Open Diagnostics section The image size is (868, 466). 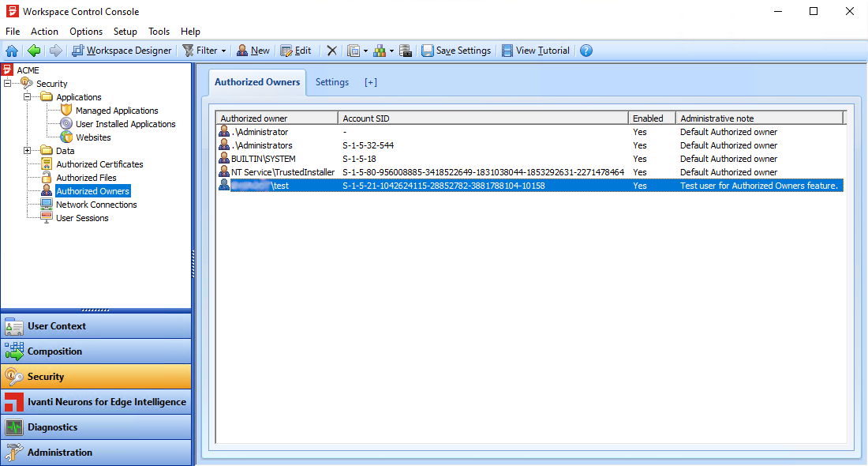(x=96, y=427)
